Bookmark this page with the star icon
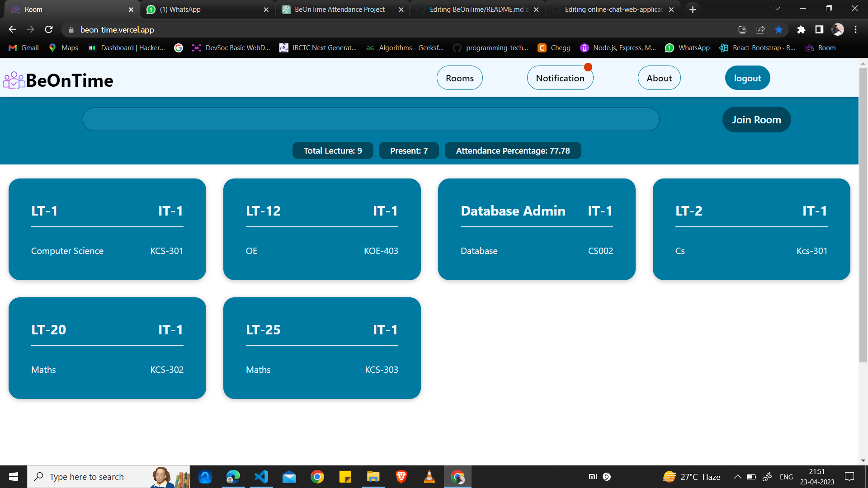 778,29
